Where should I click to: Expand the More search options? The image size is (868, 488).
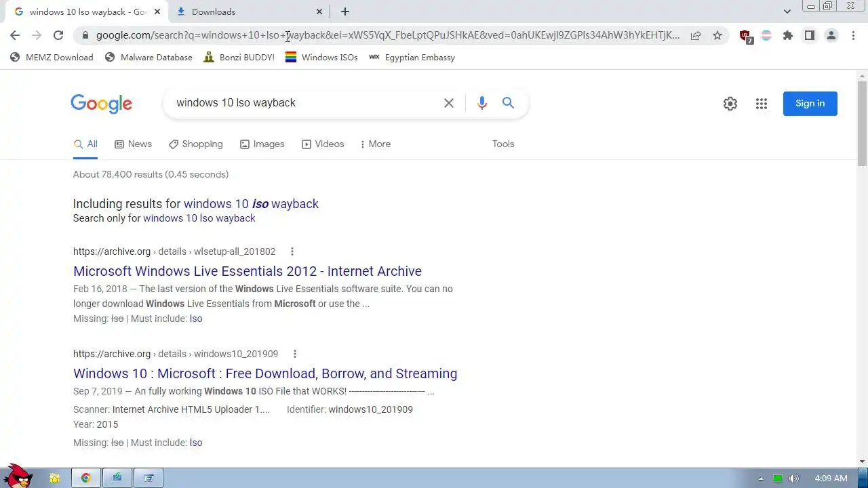click(375, 144)
